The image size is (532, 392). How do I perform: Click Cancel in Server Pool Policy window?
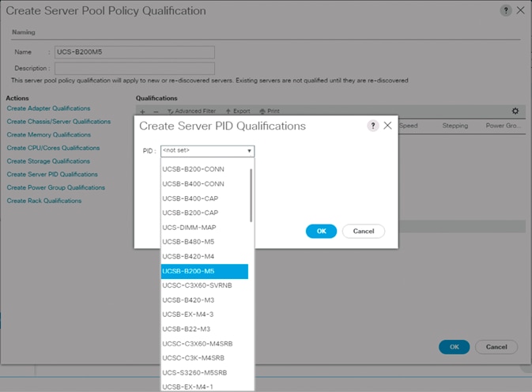(496, 347)
